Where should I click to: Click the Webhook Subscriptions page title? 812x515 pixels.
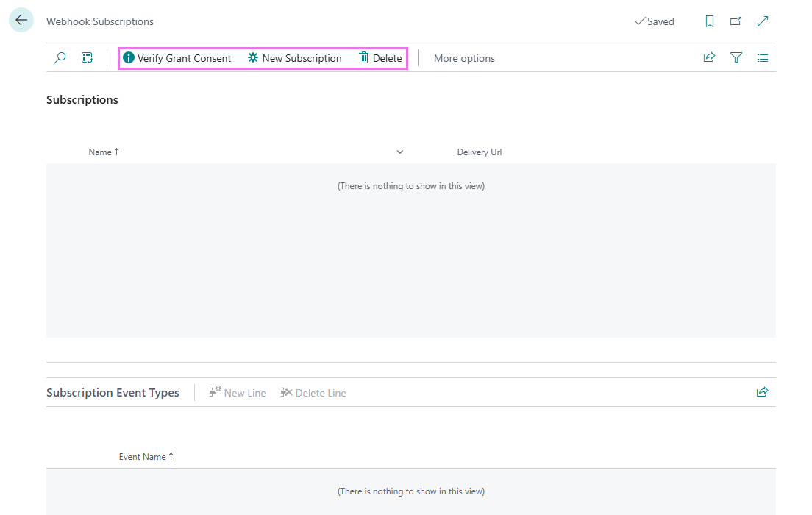(100, 21)
